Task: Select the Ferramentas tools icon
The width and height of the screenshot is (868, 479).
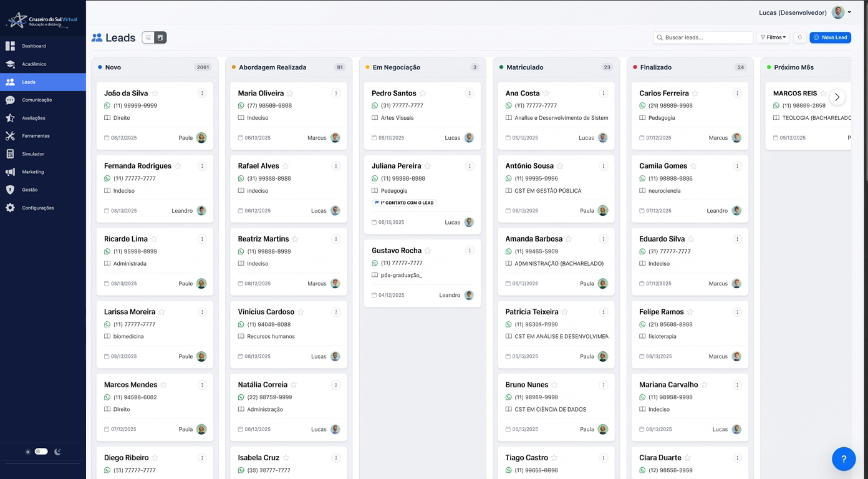Action: pyautogui.click(x=37, y=136)
